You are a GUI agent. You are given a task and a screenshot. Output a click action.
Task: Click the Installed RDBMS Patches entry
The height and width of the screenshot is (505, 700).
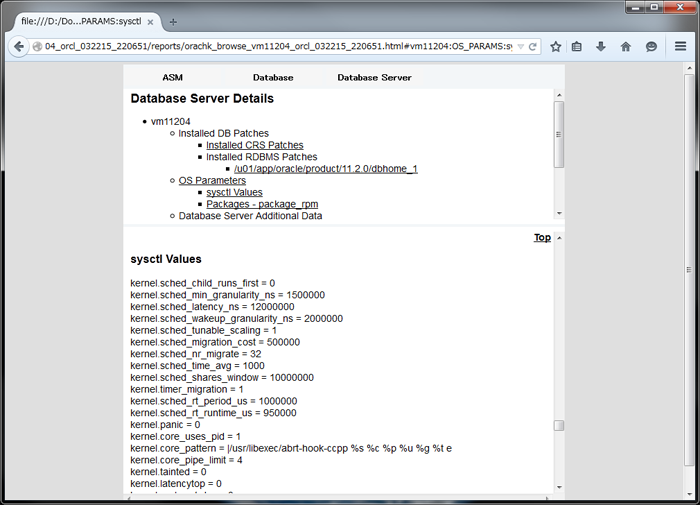(x=262, y=157)
